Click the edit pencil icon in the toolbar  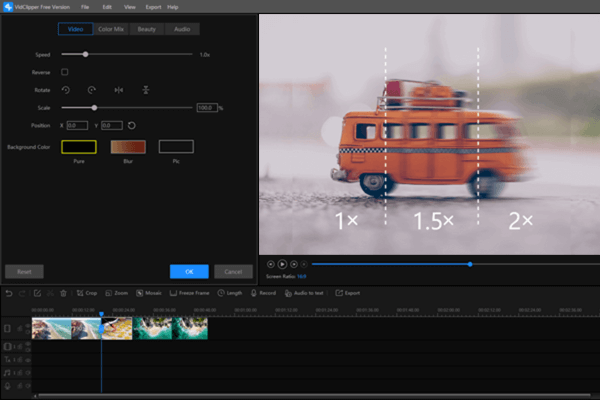pos(37,293)
